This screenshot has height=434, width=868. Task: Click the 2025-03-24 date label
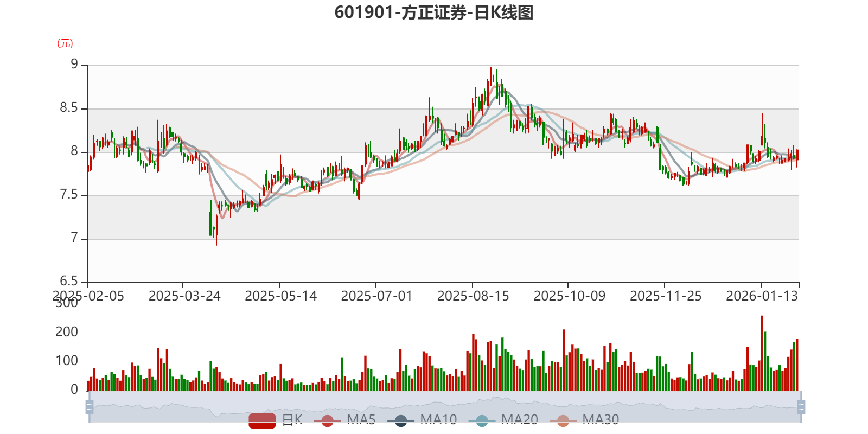[184, 296]
